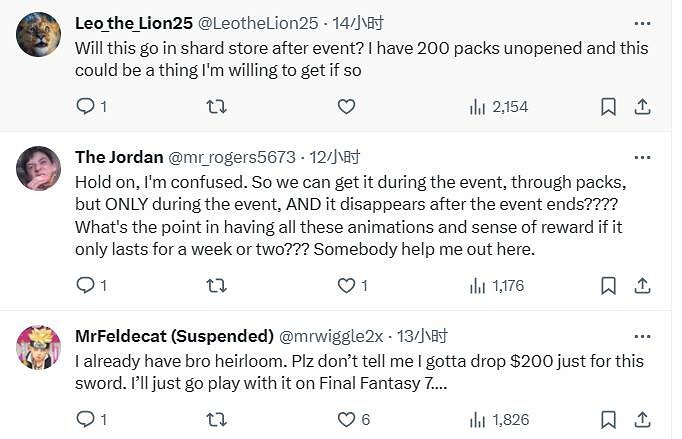Open more options on The Jordan's tweet
682x439 pixels.
pos(642,157)
